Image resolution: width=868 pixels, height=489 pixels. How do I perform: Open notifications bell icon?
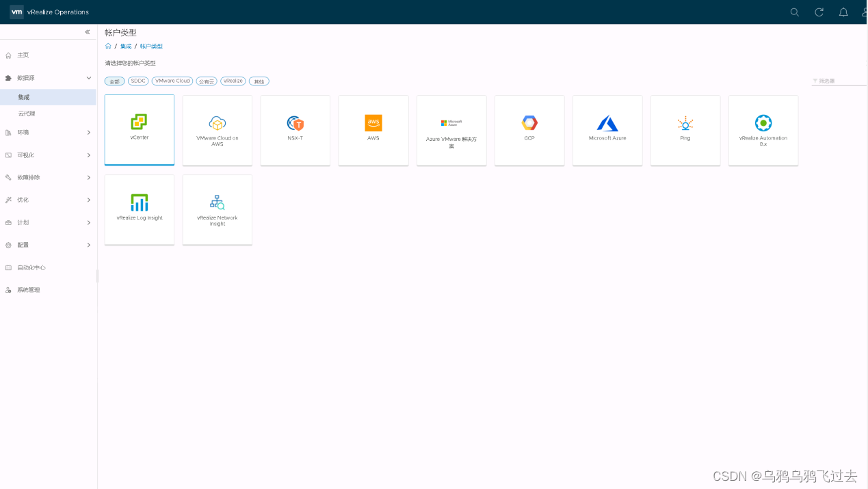(843, 12)
